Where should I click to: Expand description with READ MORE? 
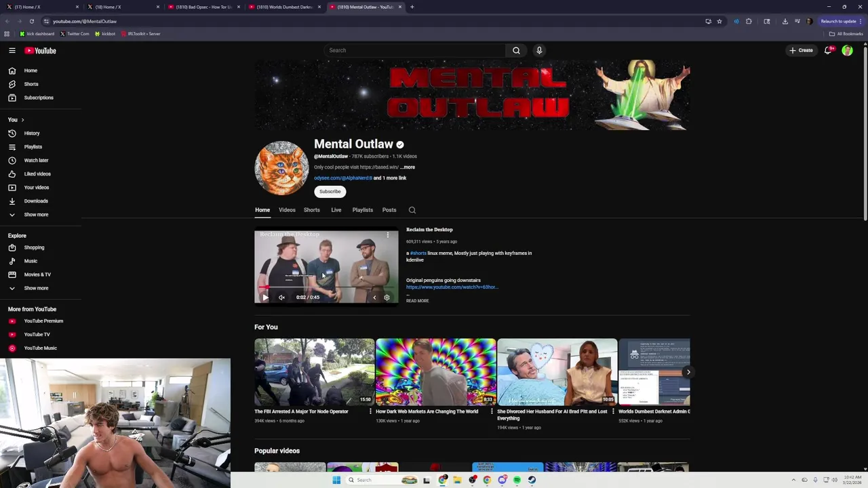[x=418, y=301]
